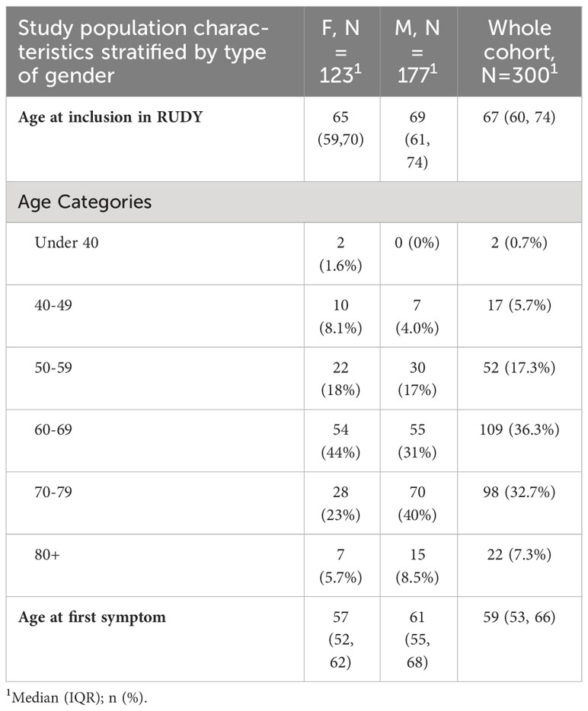Viewport: 588px width, 711px height.
Task: Select the '70-79' age category label
Action: pos(53,492)
